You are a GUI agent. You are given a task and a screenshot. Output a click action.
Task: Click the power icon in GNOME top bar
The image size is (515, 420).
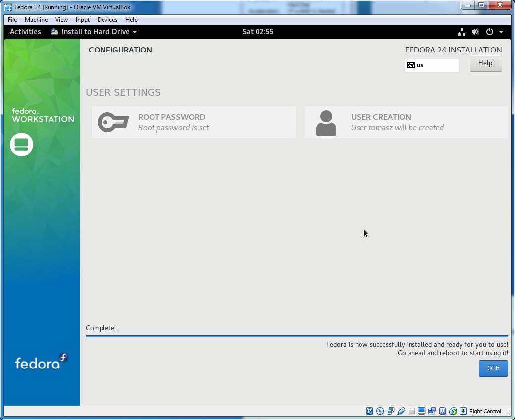coord(489,32)
